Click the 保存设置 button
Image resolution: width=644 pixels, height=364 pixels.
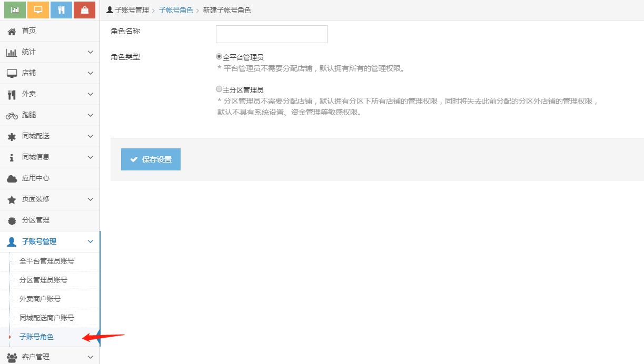(x=151, y=159)
